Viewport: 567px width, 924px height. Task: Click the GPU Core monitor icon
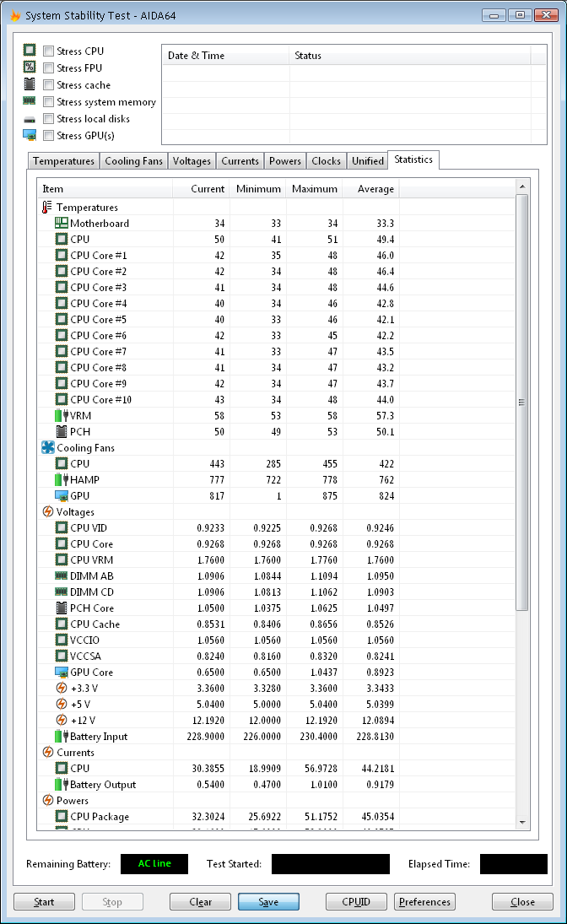(x=62, y=672)
